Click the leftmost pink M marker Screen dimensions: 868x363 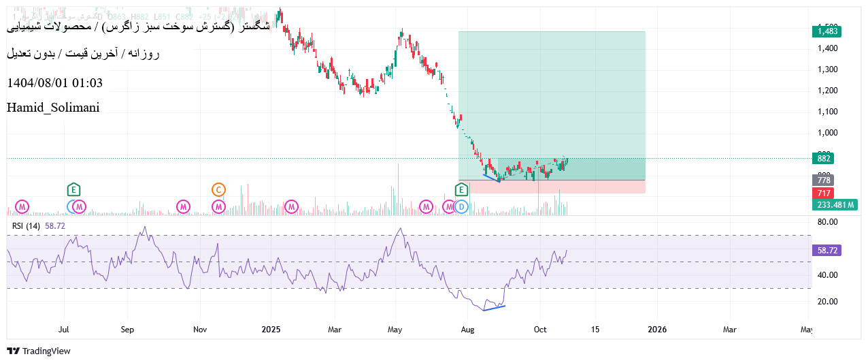22,206
